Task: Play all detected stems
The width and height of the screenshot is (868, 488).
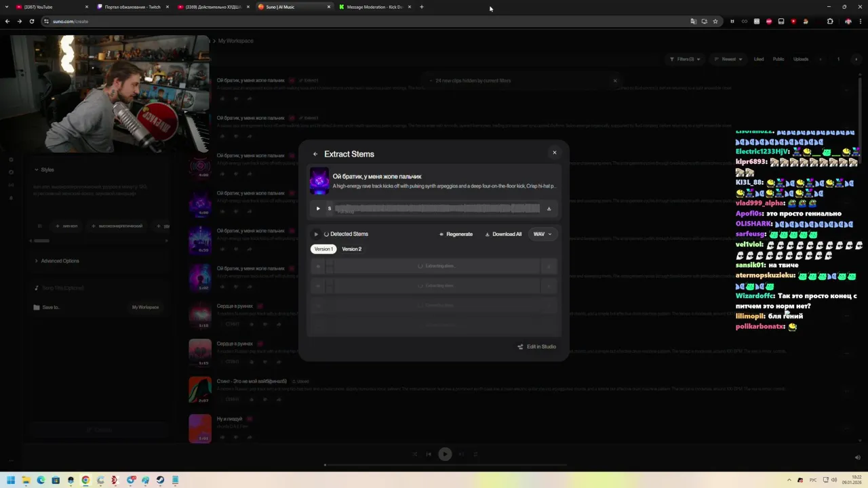Action: click(x=315, y=234)
